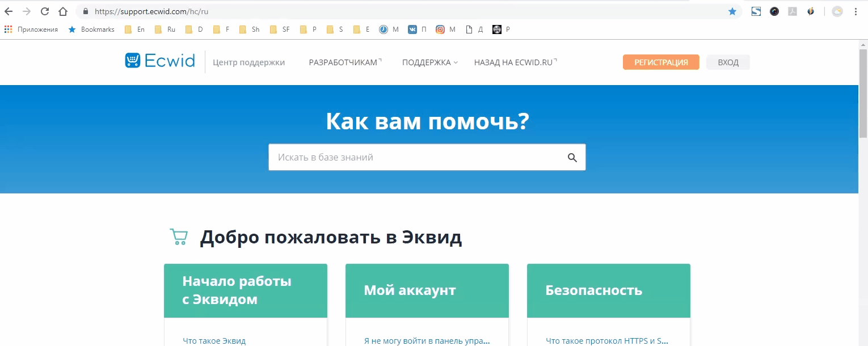Go to the browser home page icon

63,11
